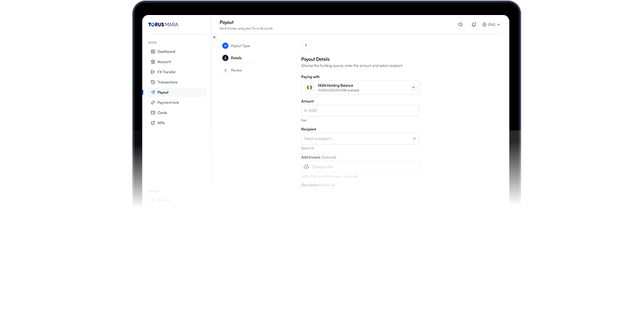Open FX Transfer from the sidebar

point(166,72)
